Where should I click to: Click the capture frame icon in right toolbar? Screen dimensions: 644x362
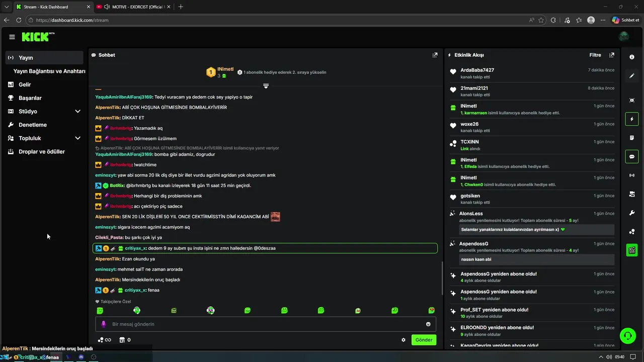pos(632,100)
